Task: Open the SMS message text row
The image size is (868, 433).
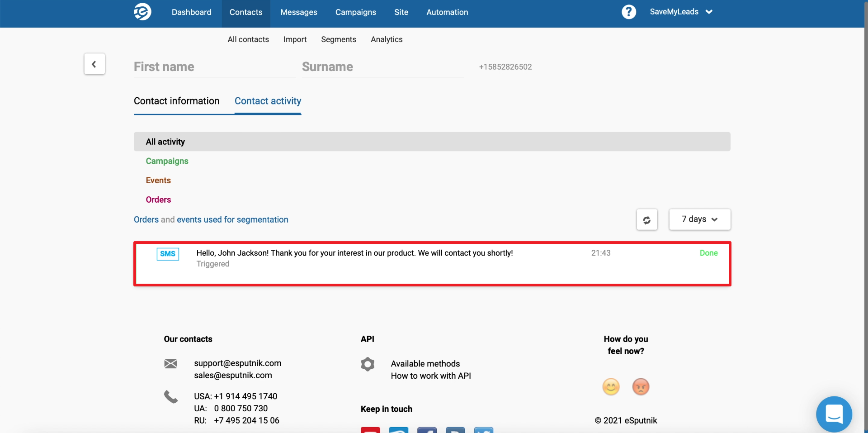Action: [355, 253]
